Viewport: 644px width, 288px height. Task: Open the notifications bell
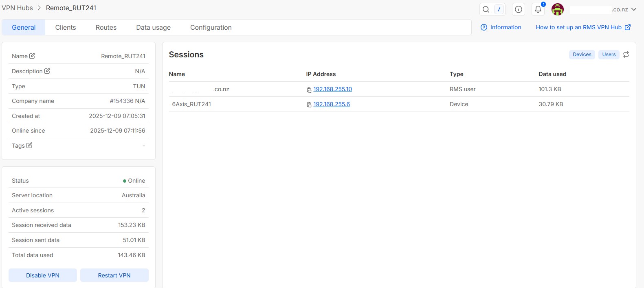(x=538, y=9)
